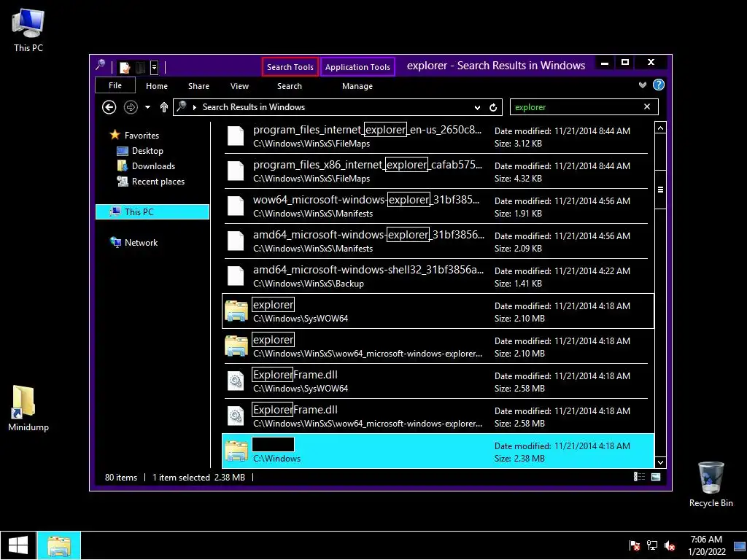Switch to large icons view in status bar
The height and width of the screenshot is (560, 747).
(656, 477)
